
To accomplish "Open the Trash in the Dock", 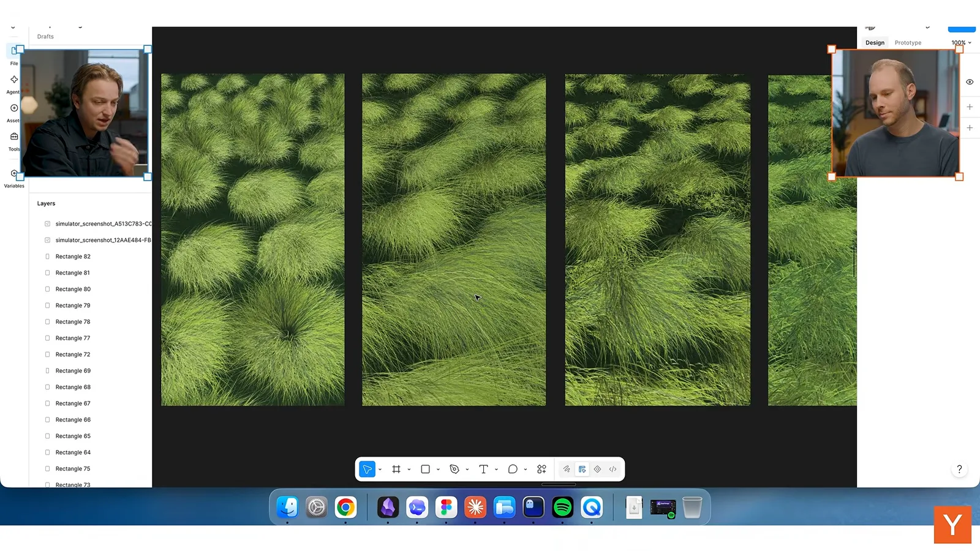I will pyautogui.click(x=692, y=507).
